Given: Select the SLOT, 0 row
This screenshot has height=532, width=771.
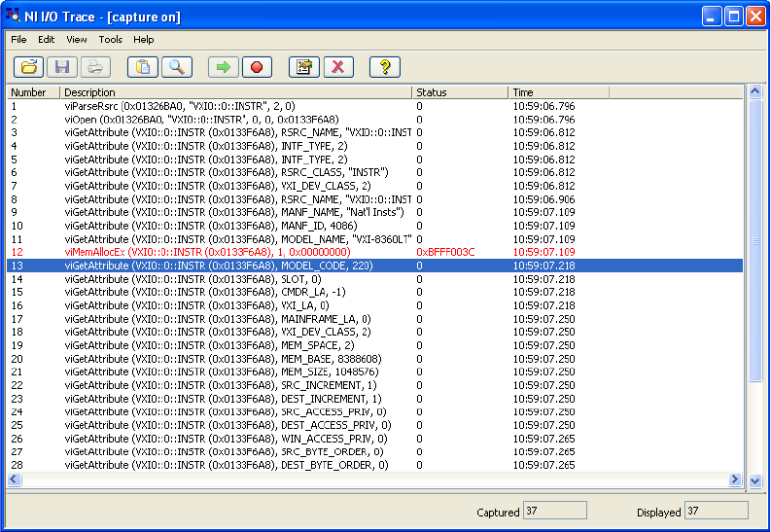Looking at the screenshot, I should tap(374, 279).
